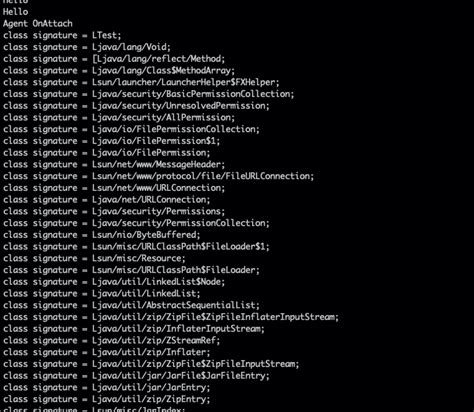Click the AllPermission signature line
Viewport: 474px width, 412px height.
[x=119, y=117]
